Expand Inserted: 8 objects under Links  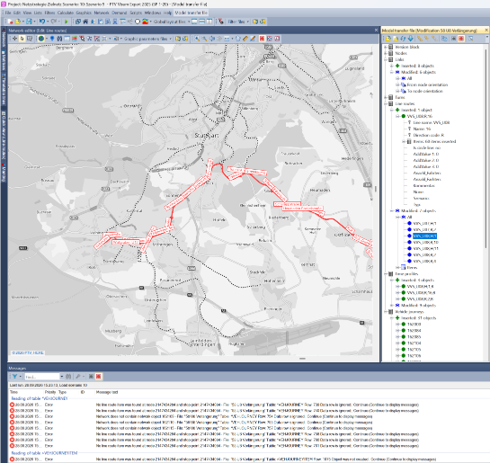(x=392, y=66)
